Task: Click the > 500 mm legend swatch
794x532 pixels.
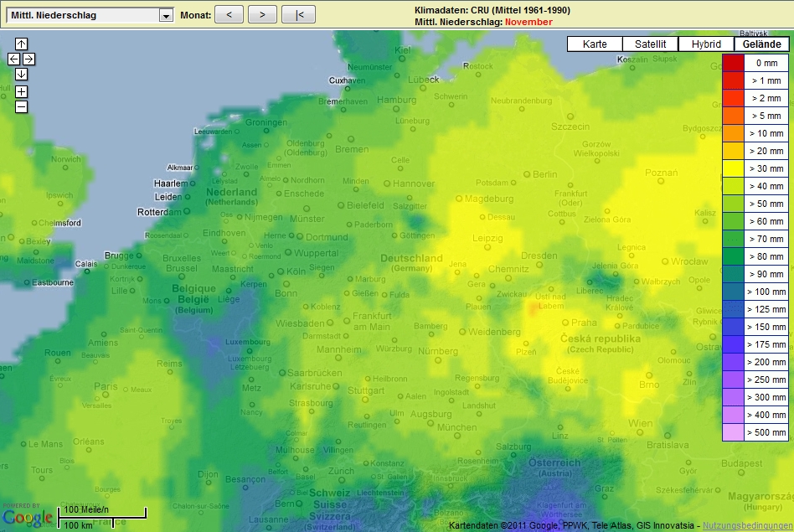Action: tap(733, 432)
